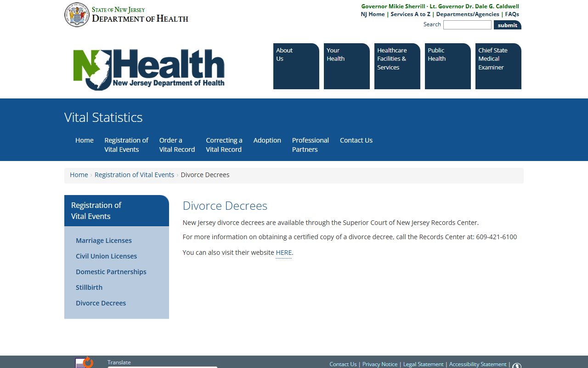
Task: Select Civil Union Licenses sidebar link
Action: click(x=106, y=256)
